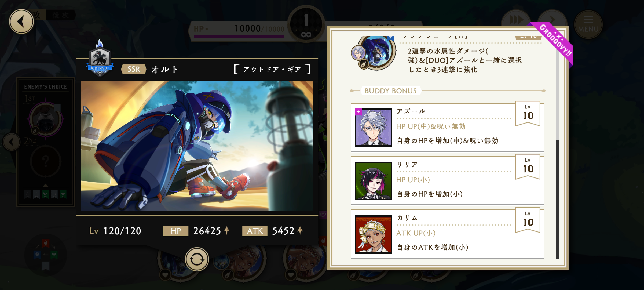The height and width of the screenshot is (290, 644).
Task: Select the Ignihyde dorm emblem
Action: pyautogui.click(x=100, y=59)
